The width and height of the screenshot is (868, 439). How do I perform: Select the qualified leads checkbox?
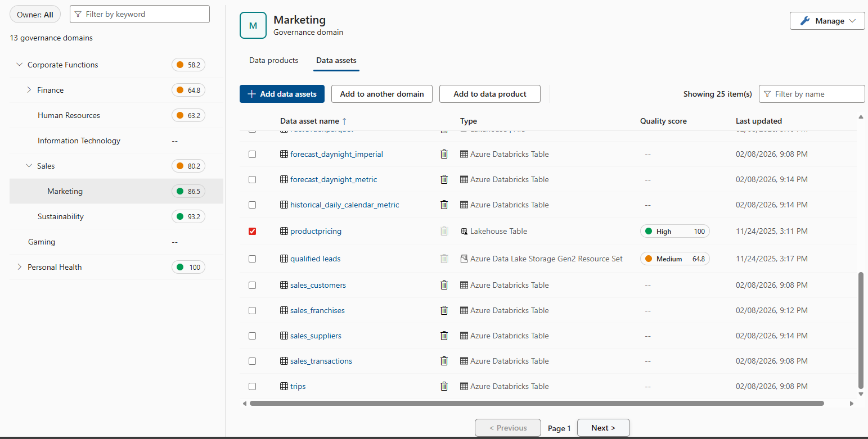coord(252,259)
